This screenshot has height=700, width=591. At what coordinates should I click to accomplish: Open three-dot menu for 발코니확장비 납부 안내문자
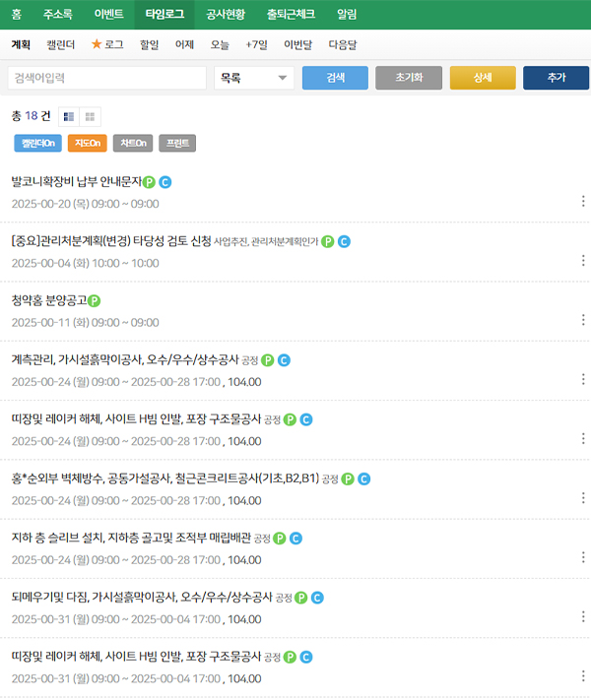click(x=583, y=202)
